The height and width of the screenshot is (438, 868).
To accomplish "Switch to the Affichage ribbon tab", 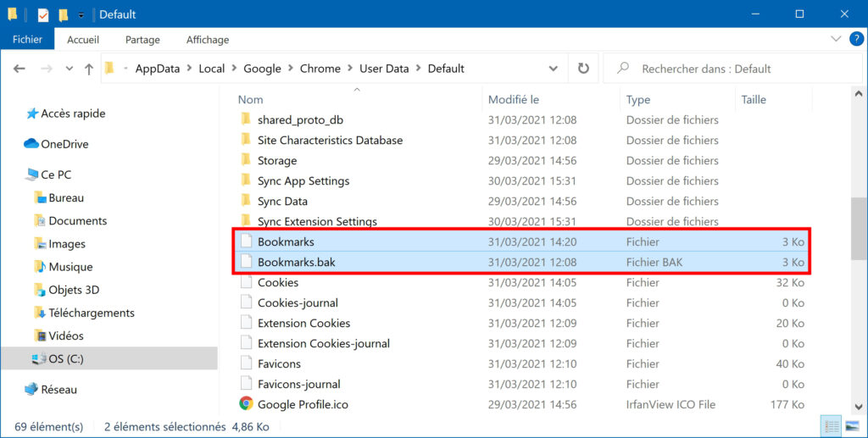I will click(208, 39).
